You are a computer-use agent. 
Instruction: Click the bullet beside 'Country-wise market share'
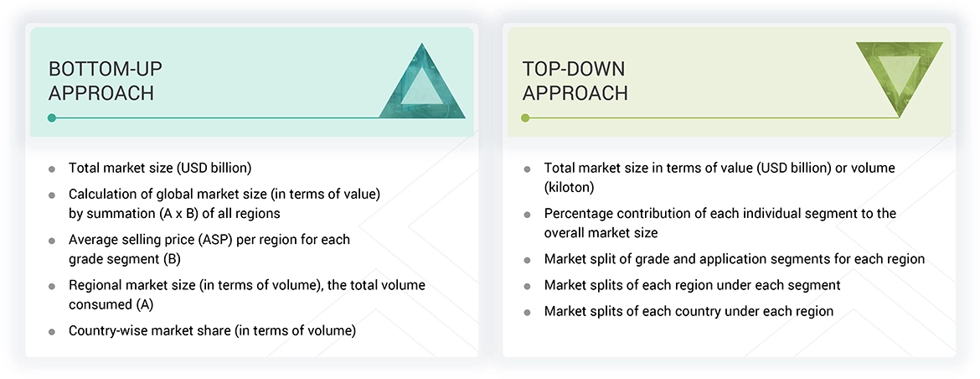tap(52, 331)
